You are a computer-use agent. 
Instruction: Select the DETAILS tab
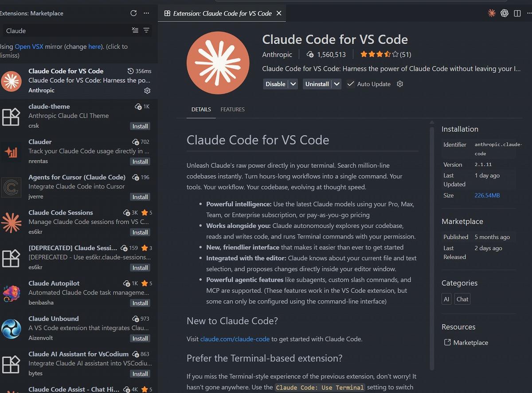pos(201,109)
